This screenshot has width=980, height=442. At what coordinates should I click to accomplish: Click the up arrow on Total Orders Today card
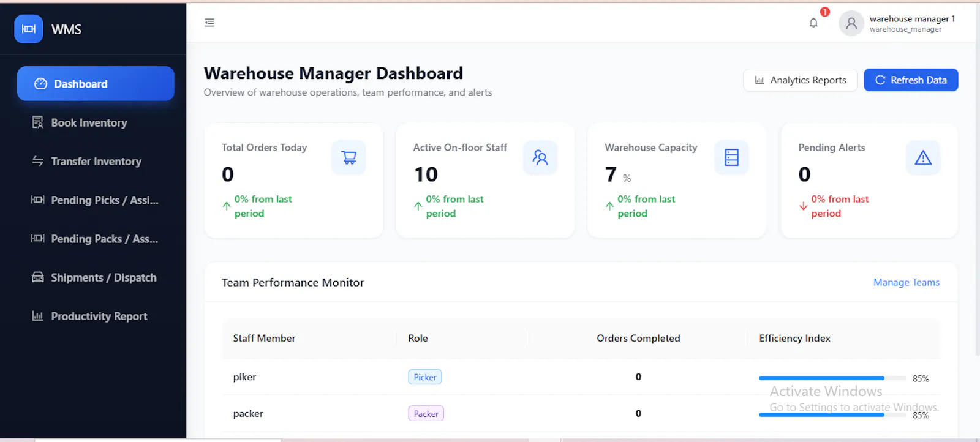click(227, 206)
